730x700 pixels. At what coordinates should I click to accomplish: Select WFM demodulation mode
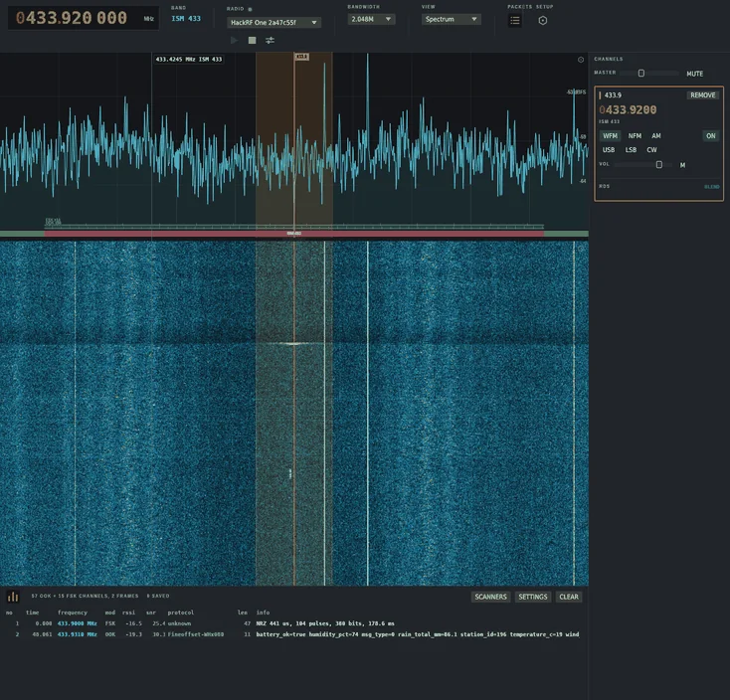[610, 136]
